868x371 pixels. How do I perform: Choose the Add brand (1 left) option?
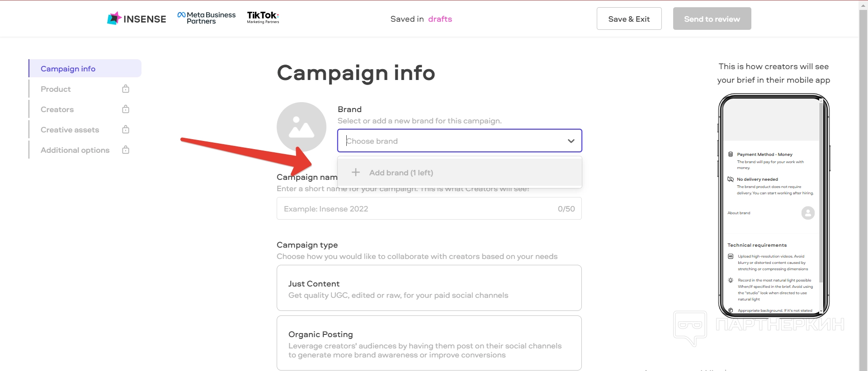(401, 173)
